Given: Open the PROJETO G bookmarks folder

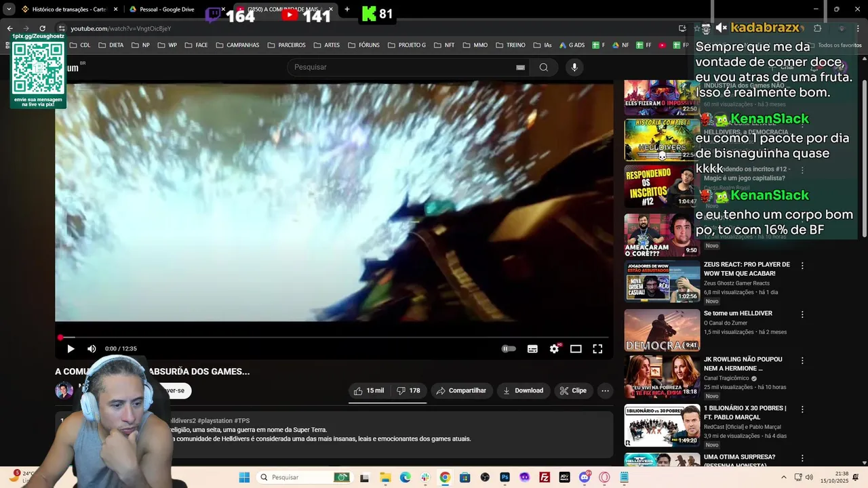Looking at the screenshot, I should point(407,45).
